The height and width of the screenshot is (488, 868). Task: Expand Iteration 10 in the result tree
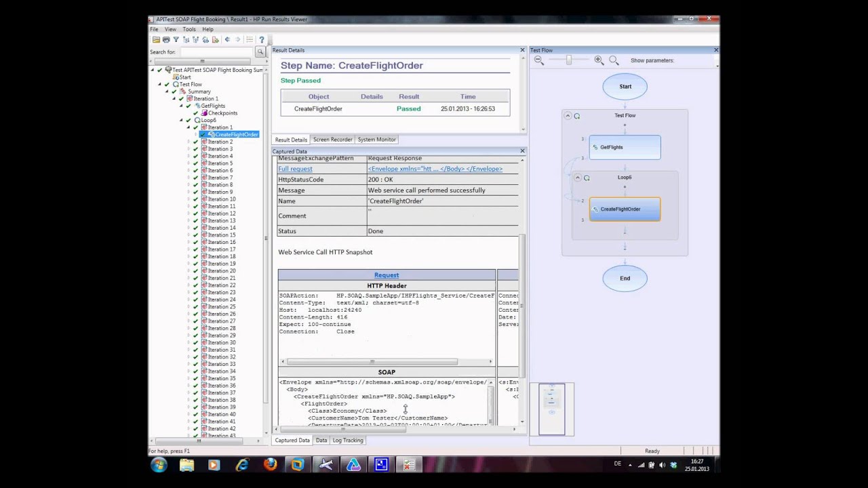tap(189, 199)
